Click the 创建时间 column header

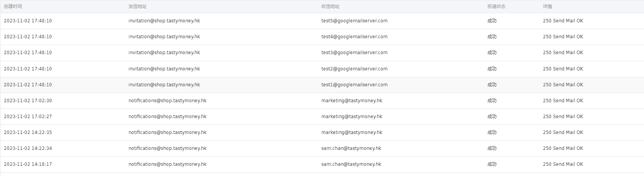[x=13, y=6]
